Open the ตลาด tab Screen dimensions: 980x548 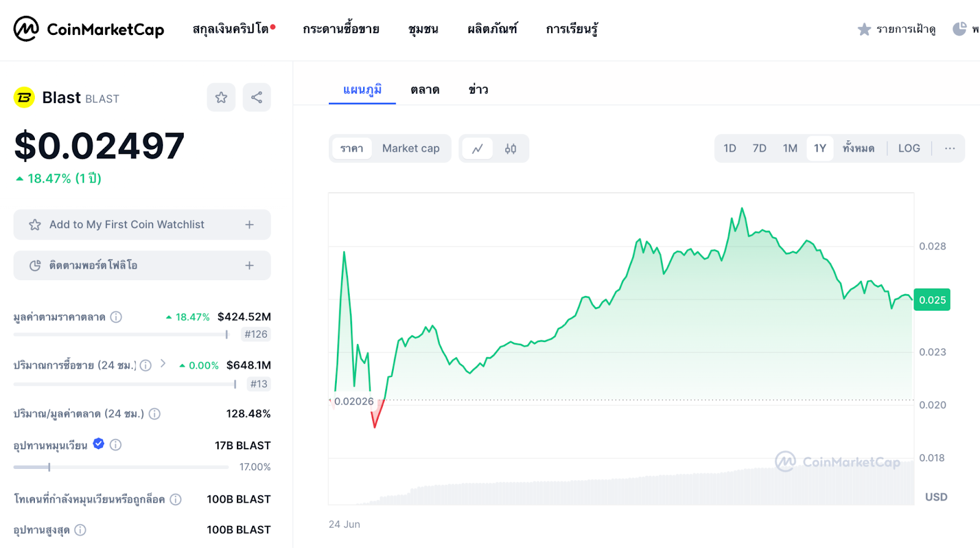tap(425, 90)
